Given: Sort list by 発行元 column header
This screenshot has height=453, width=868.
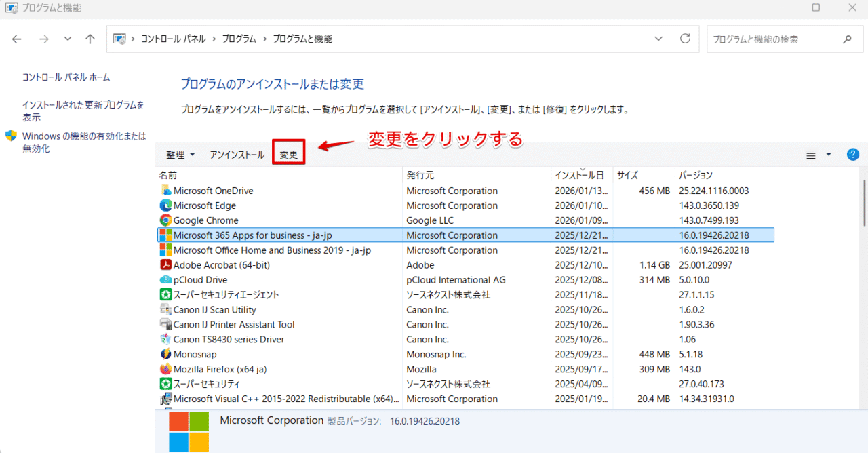Looking at the screenshot, I should (x=420, y=175).
